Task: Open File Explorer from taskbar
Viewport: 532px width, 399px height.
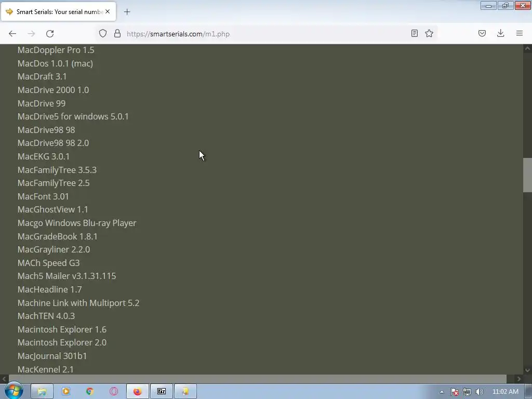Action: click(x=42, y=392)
